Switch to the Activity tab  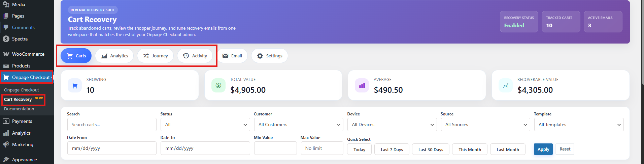[x=195, y=56]
